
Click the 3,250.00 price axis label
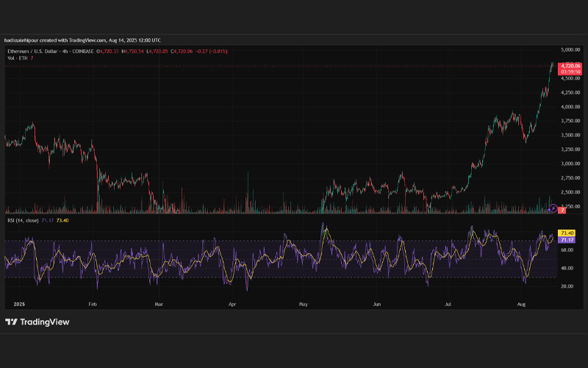click(570, 149)
